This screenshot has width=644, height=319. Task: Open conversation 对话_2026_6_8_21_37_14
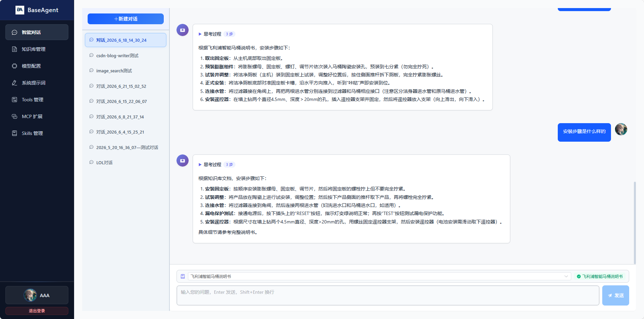pyautogui.click(x=126, y=117)
